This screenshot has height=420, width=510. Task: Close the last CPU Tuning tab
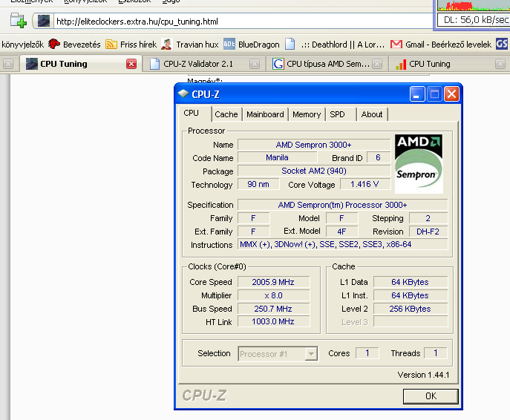coord(500,64)
